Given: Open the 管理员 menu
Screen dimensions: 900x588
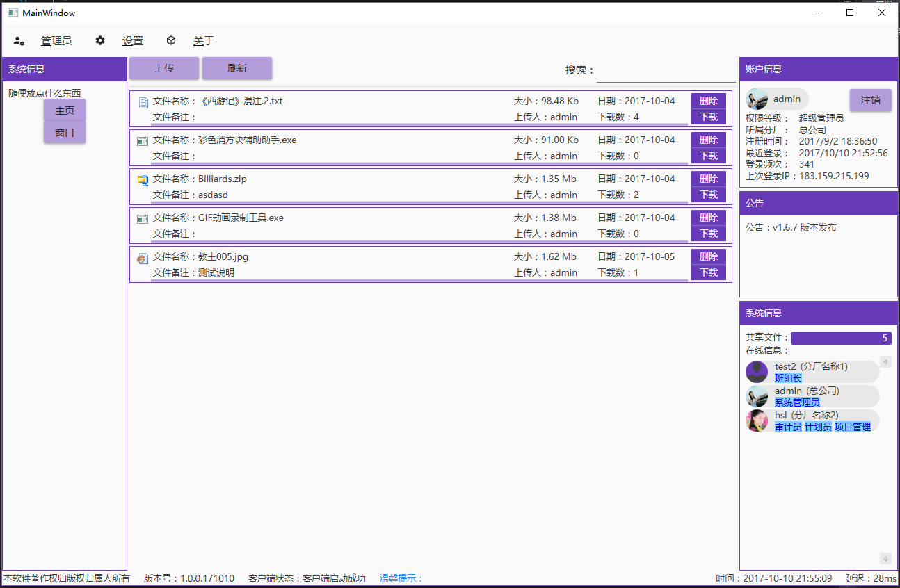Looking at the screenshot, I should 56,41.
